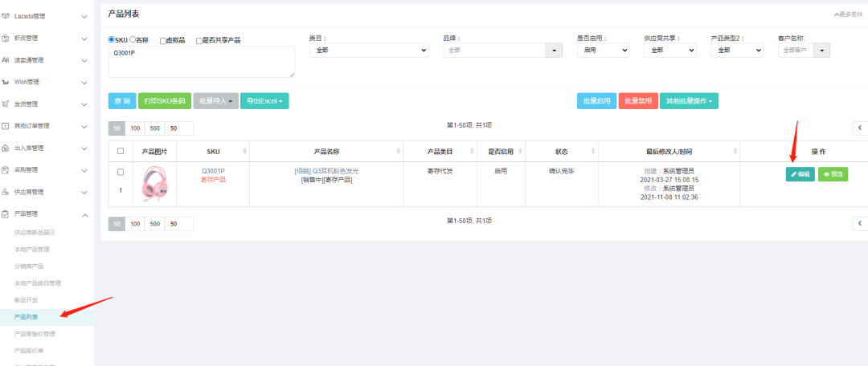
Task: Click the 供应商管理 person icon
Action: coord(6,192)
